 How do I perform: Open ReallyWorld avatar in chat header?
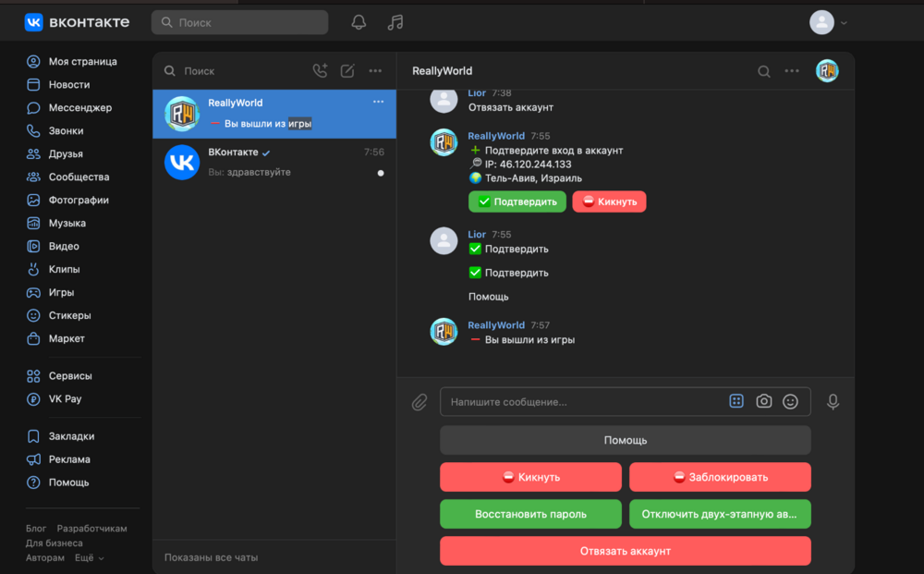(827, 71)
